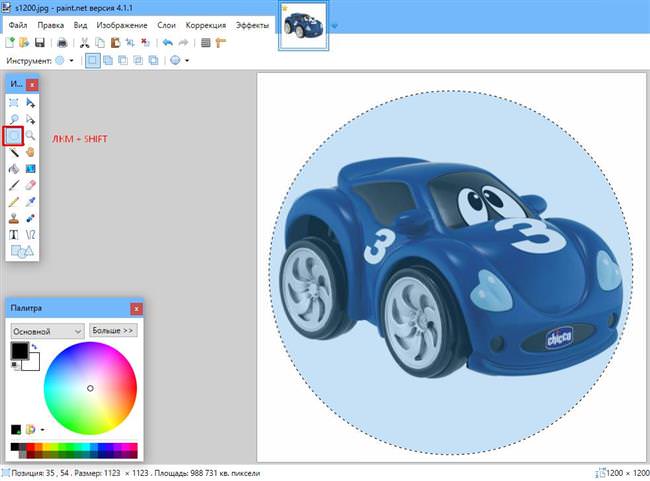Image resolution: width=650 pixels, height=481 pixels.
Task: Open the selection quality dropdown arrow
Action: coord(187,61)
